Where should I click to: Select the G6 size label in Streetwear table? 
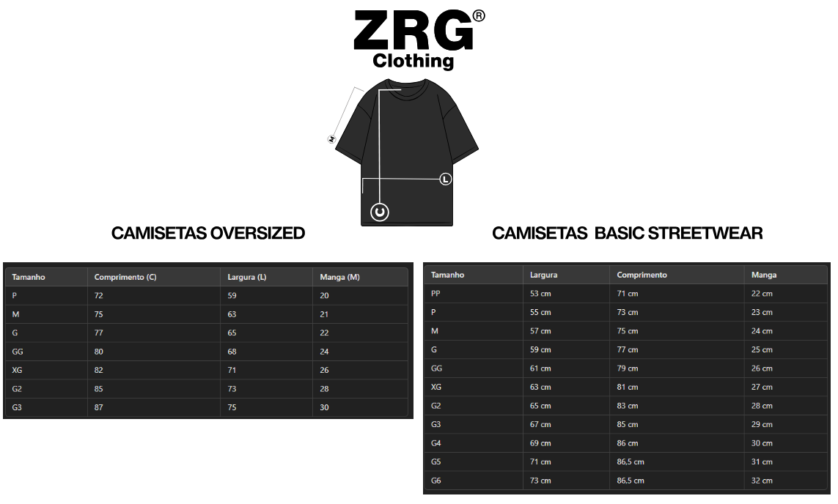[436, 481]
